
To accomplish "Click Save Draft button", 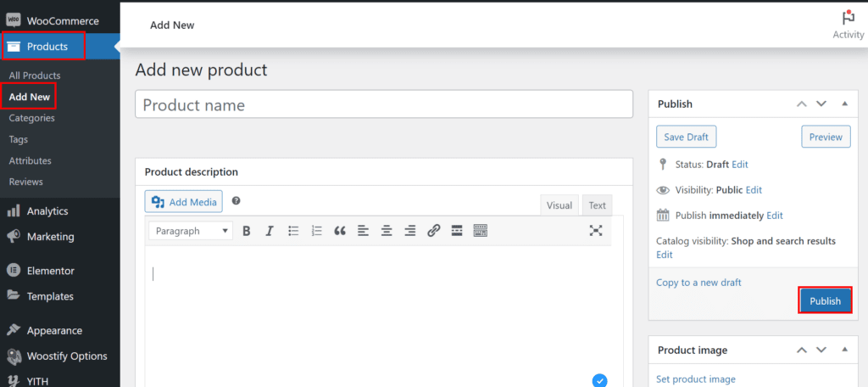I will tap(687, 137).
